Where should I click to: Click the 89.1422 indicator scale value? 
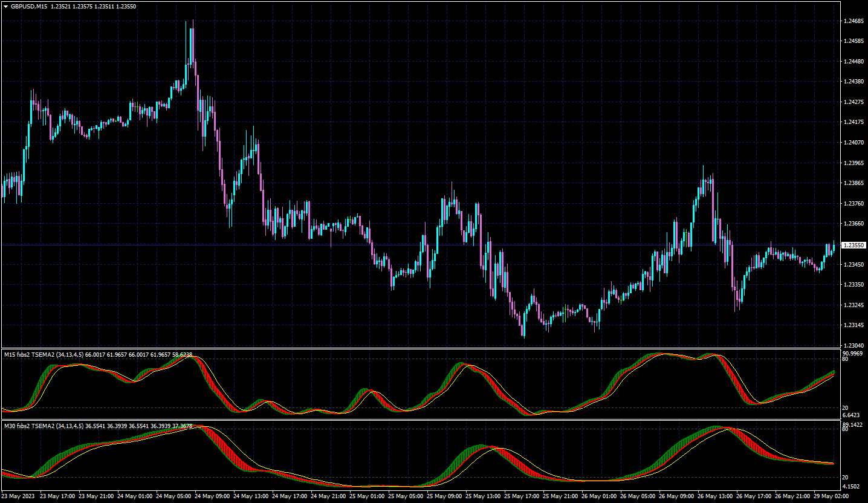tap(852, 424)
